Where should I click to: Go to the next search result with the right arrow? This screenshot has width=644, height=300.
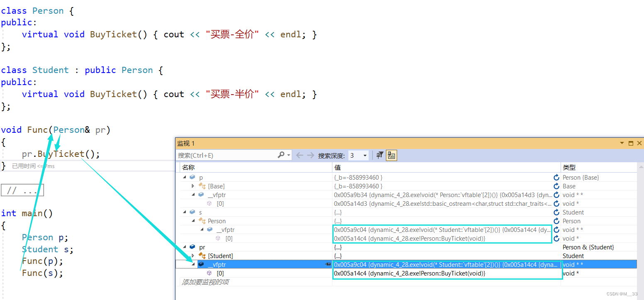point(310,155)
